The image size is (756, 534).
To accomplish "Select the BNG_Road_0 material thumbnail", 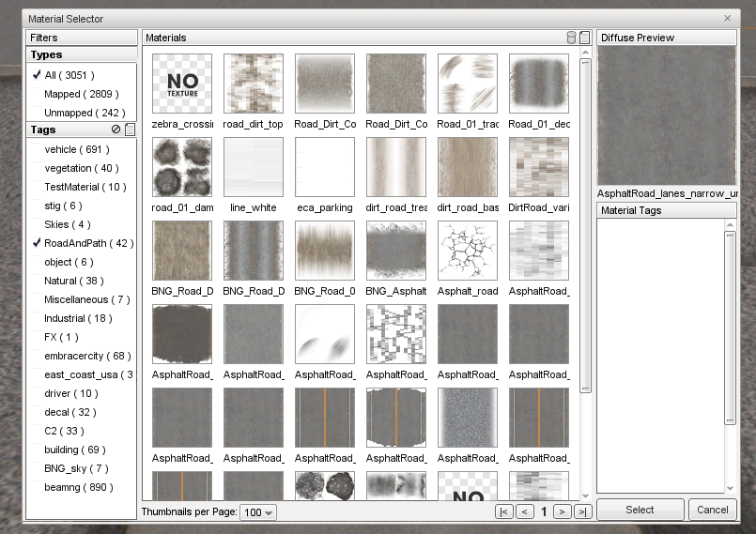I will pyautogui.click(x=325, y=251).
